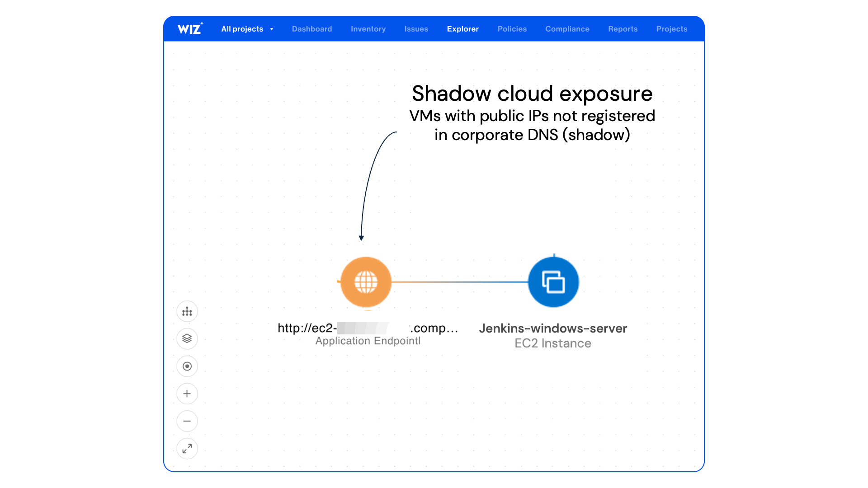Image resolution: width=868 pixels, height=488 pixels.
Task: Select the blue EC2 Instance node
Action: pyautogui.click(x=553, y=282)
